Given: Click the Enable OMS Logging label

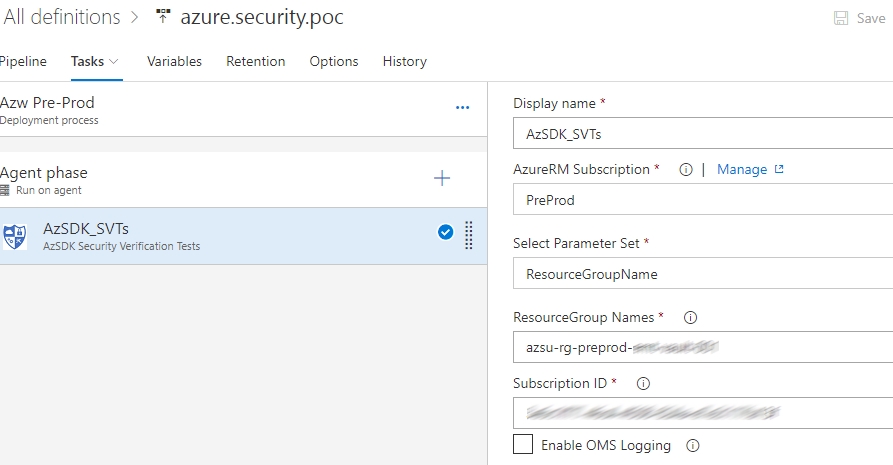Looking at the screenshot, I should pyautogui.click(x=606, y=446).
